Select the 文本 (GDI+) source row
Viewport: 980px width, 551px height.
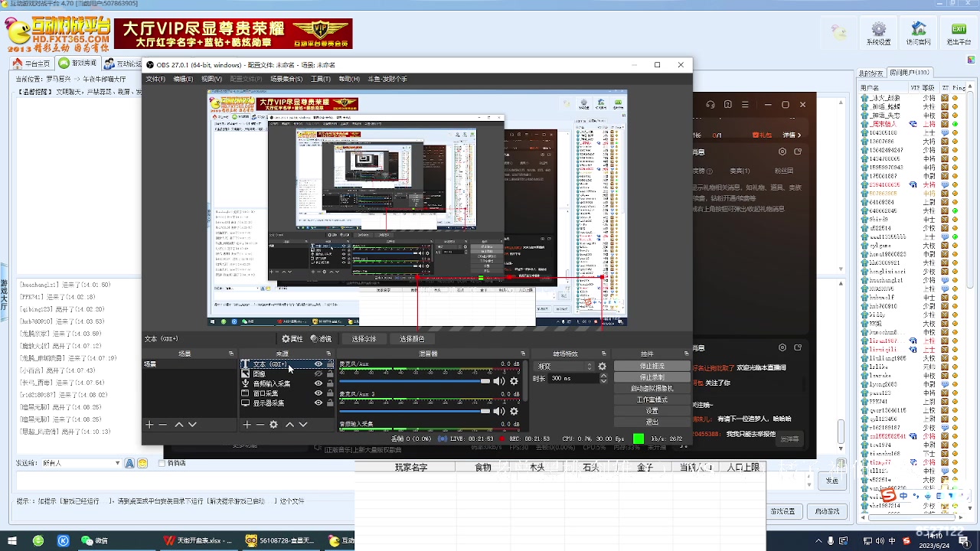[287, 364]
